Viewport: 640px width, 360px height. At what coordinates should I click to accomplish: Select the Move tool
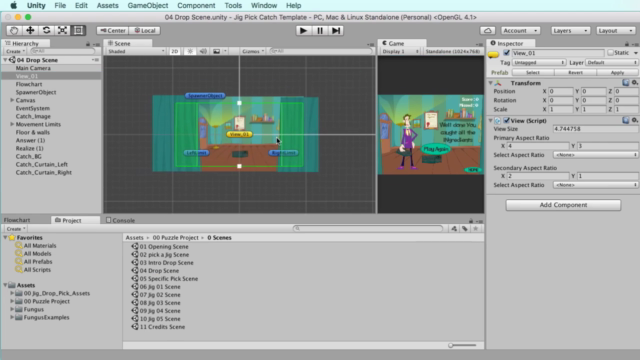tap(30, 31)
